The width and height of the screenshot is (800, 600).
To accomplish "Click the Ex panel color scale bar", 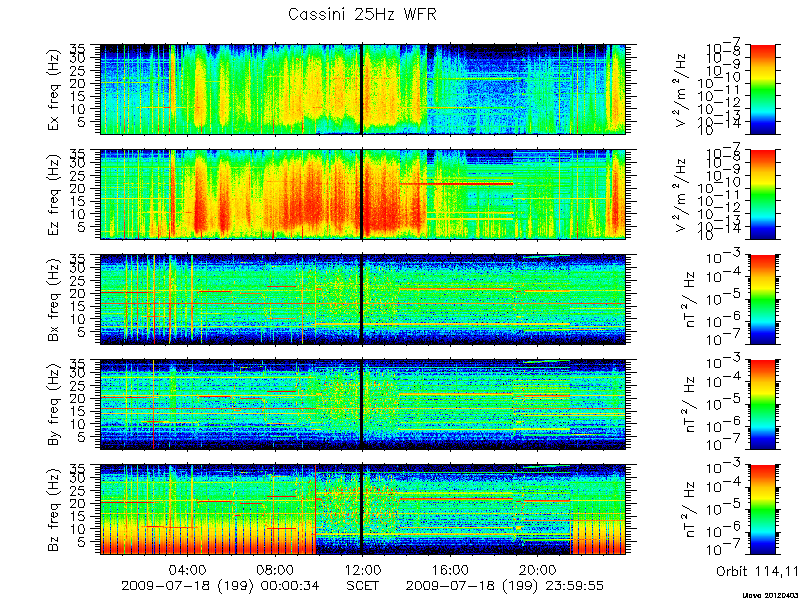I will (762, 89).
